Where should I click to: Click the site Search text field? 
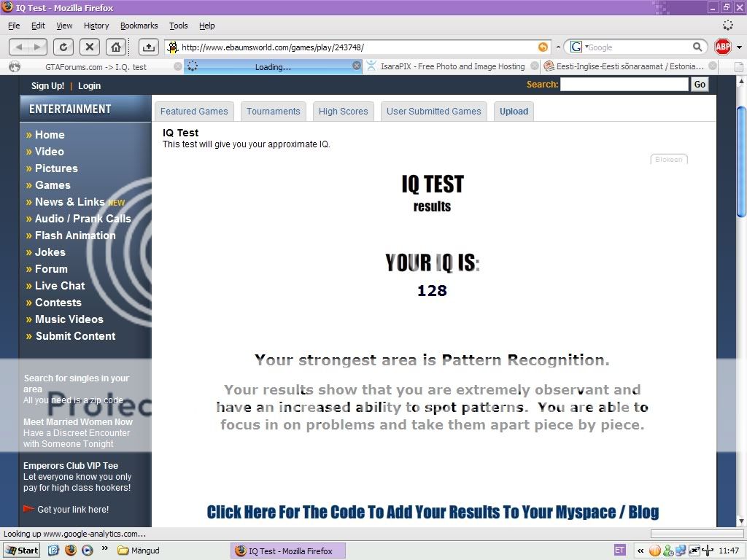tap(624, 85)
